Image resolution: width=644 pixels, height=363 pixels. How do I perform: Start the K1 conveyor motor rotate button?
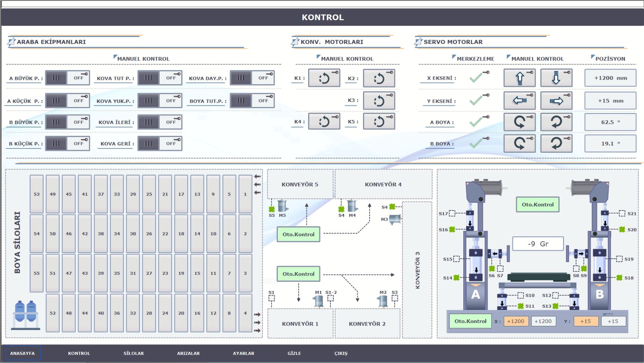tap(324, 78)
